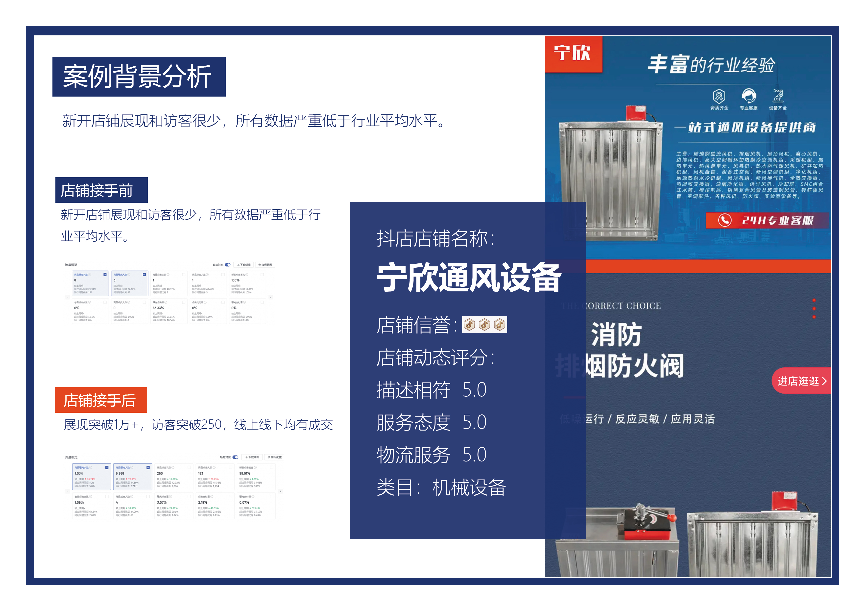Select the 商品成交人数 card showing 0

pos(130,311)
